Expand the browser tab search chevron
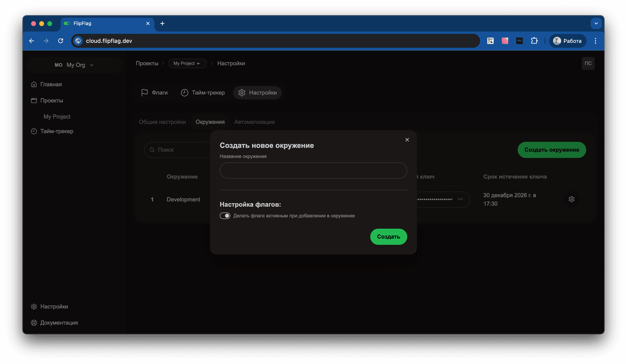Image resolution: width=627 pixels, height=364 pixels. pos(596,23)
